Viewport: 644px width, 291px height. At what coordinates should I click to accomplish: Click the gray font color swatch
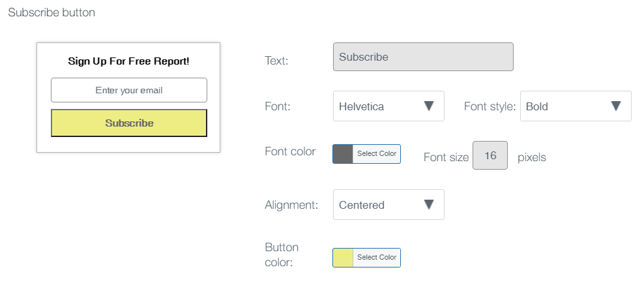tap(343, 154)
